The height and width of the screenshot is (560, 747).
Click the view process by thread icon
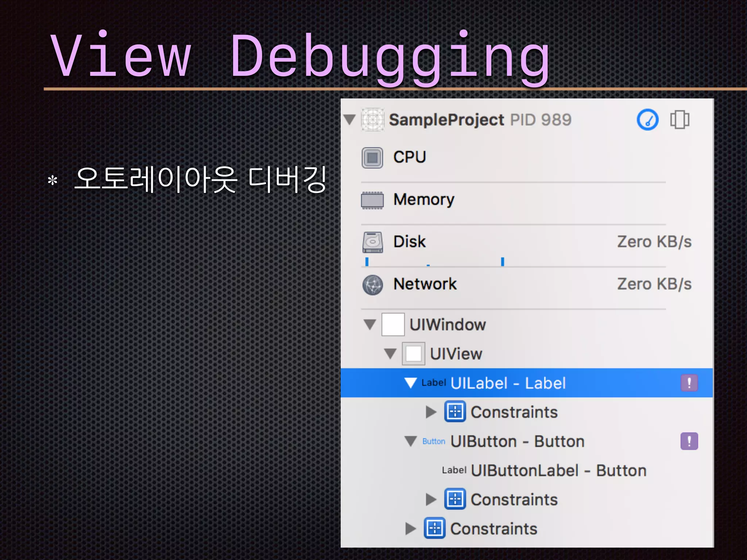pyautogui.click(x=679, y=120)
